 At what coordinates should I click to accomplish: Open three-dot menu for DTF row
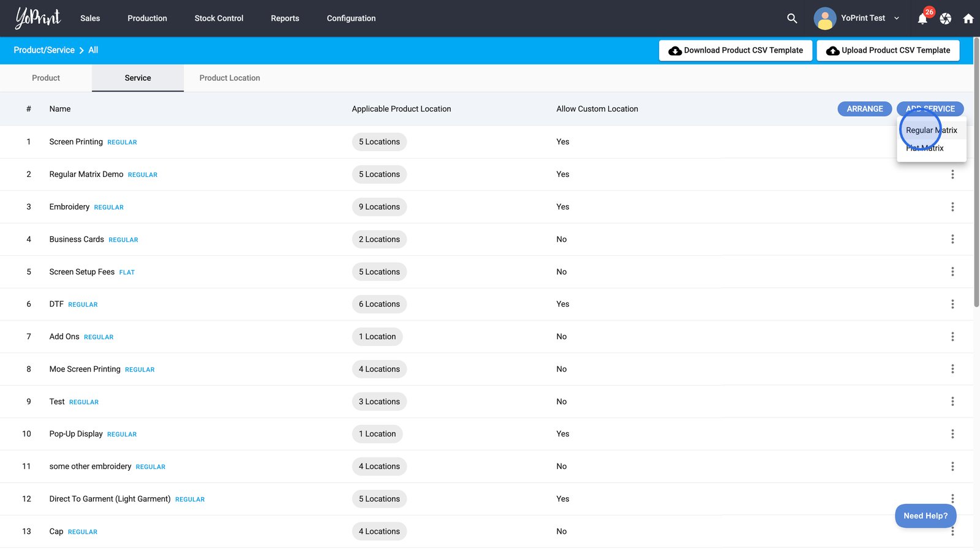(x=952, y=304)
